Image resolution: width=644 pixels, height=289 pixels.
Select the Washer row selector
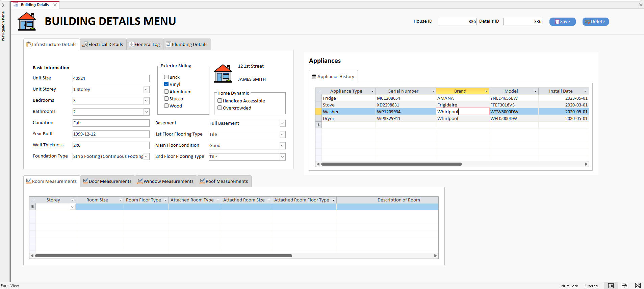318,112
